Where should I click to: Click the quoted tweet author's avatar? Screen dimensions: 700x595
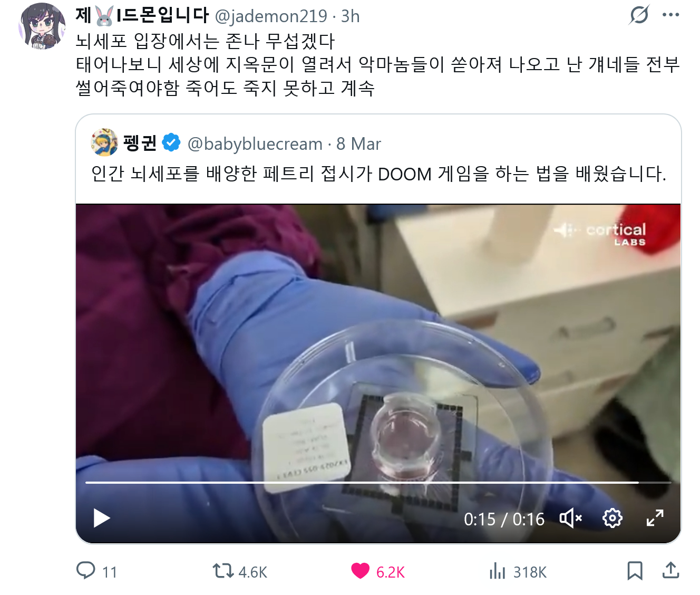pos(104,142)
